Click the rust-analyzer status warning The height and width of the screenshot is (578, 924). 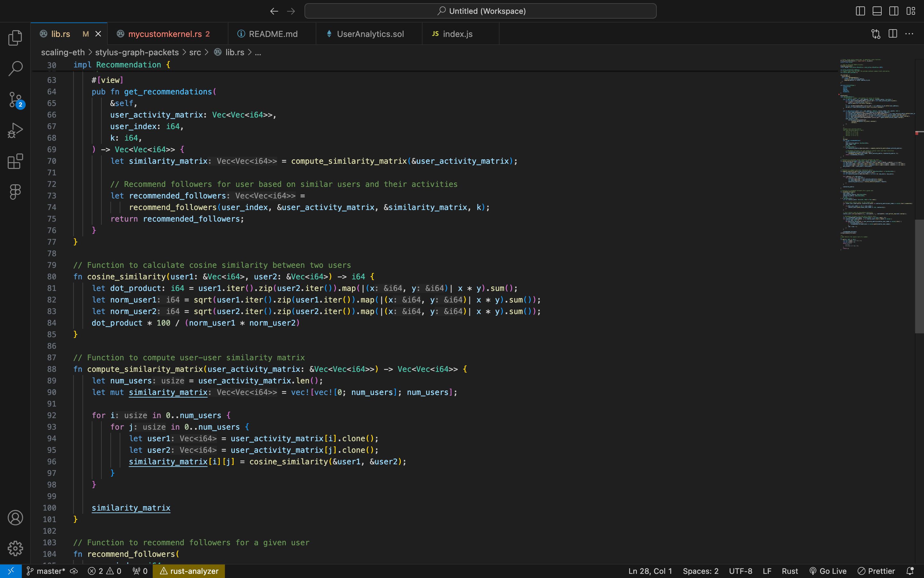pyautogui.click(x=189, y=571)
